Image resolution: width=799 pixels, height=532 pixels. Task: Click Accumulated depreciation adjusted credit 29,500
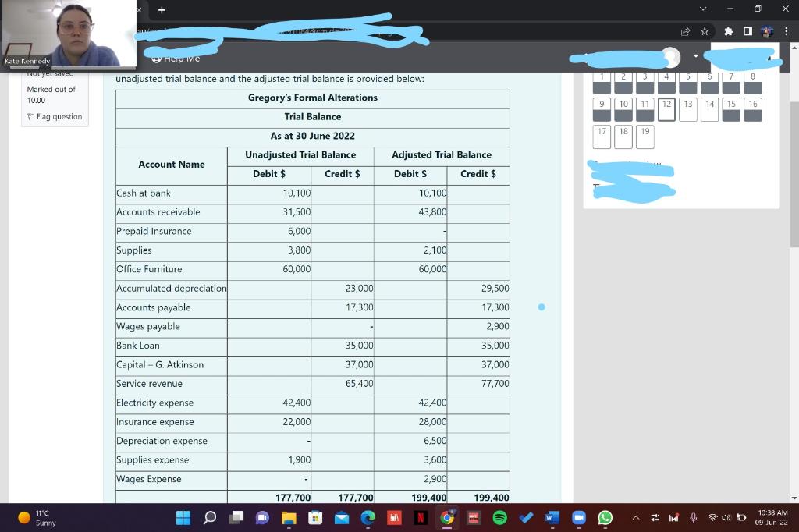click(495, 289)
